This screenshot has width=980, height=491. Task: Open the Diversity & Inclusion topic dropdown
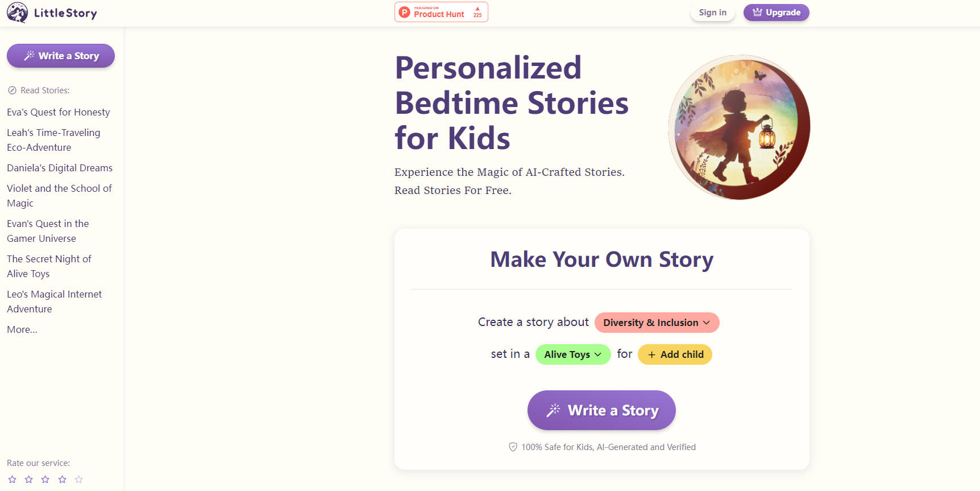tap(657, 323)
